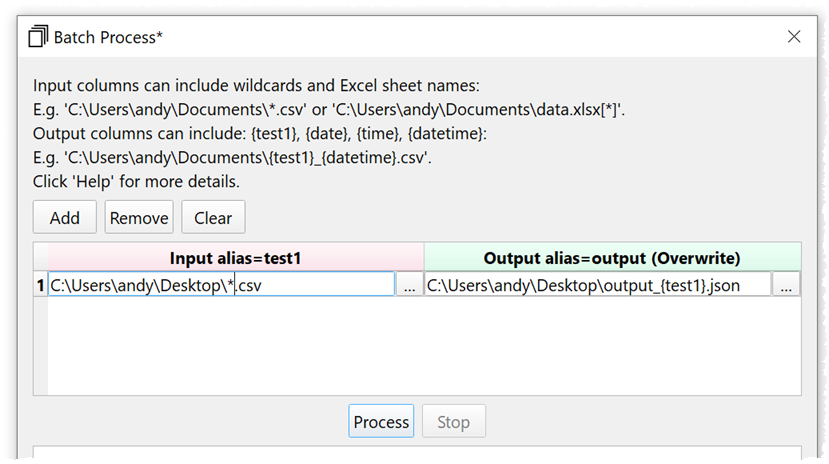Click the empty row-header strip under row 1

41,345
